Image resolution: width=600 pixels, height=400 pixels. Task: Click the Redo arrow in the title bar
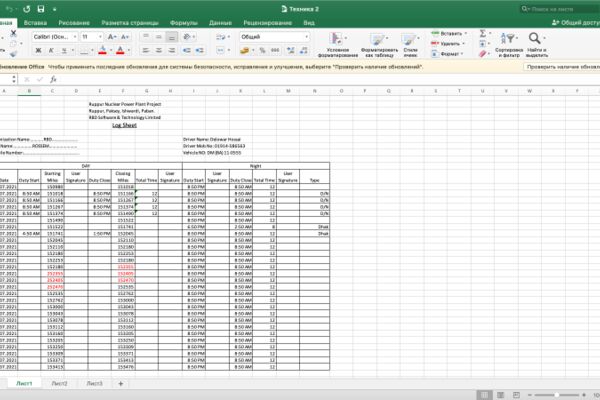click(x=26, y=9)
